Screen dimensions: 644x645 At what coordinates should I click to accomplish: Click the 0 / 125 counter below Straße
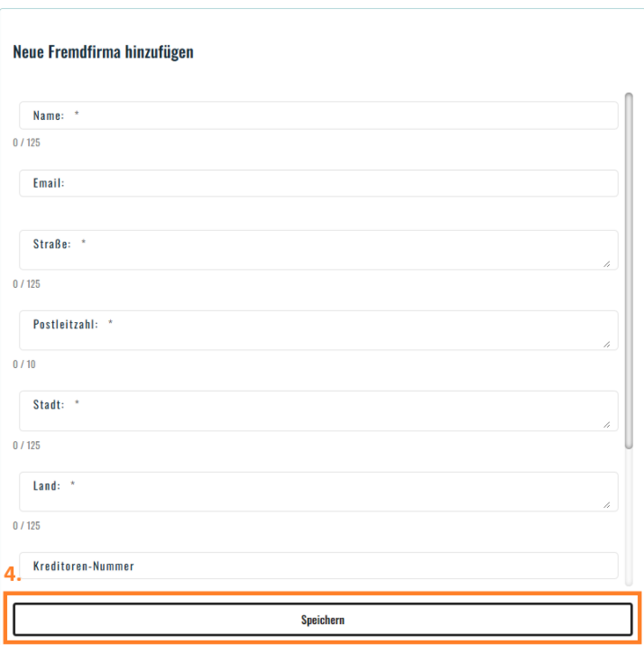[26, 284]
